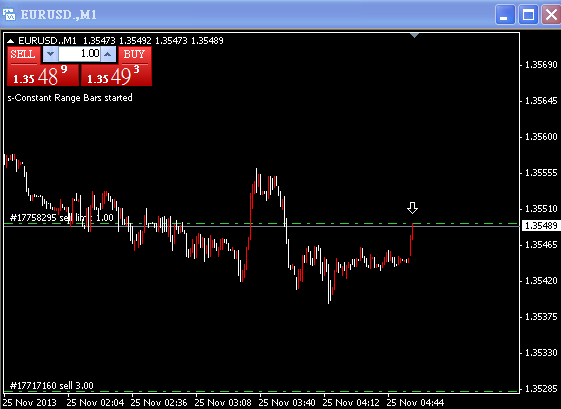
Task: Click the 25 Nov 03:40 time axis label
Action: click(287, 403)
